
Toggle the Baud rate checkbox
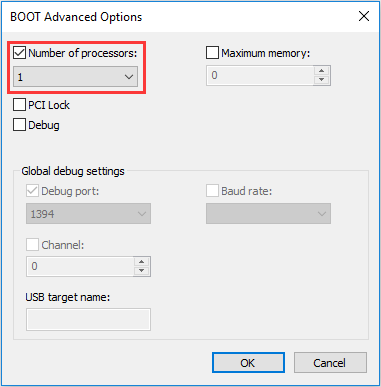212,191
